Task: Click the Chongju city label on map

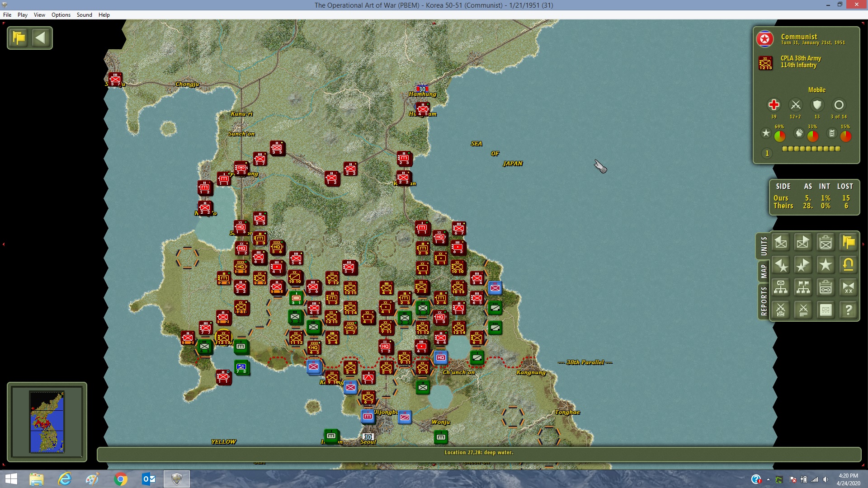Action: [x=187, y=84]
